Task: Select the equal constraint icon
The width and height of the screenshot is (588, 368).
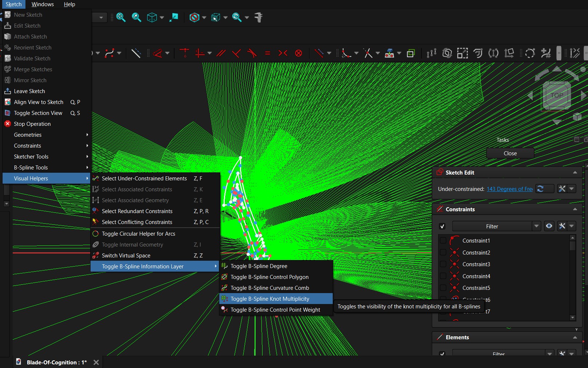Action: tap(268, 53)
